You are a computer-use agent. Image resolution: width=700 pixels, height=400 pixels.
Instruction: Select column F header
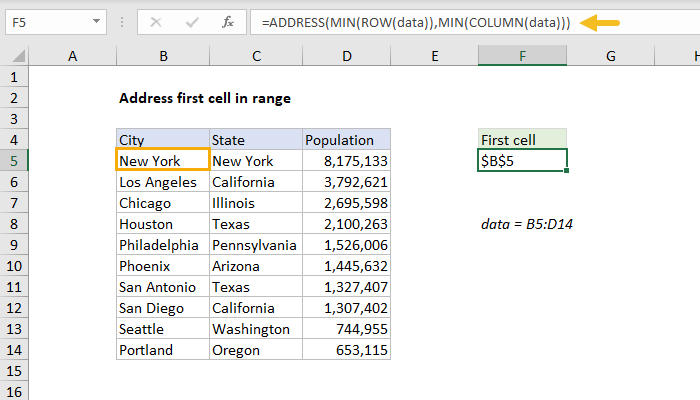pyautogui.click(x=522, y=58)
